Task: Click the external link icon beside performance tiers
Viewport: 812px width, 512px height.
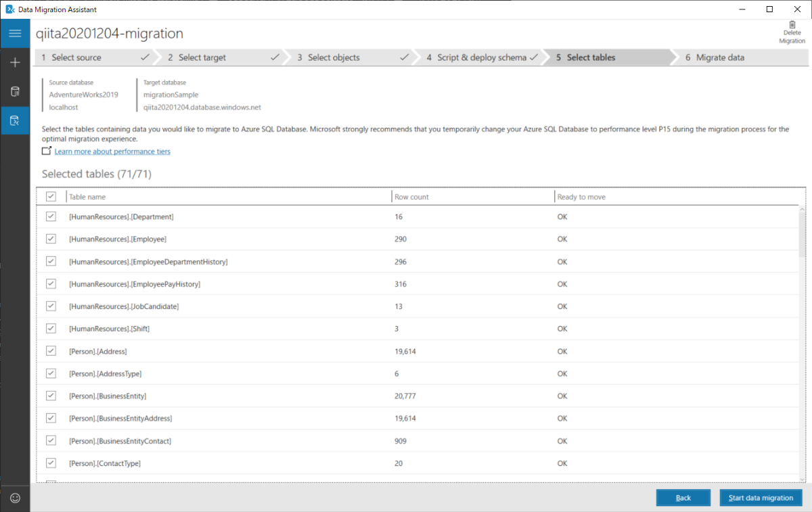Action: click(46, 150)
